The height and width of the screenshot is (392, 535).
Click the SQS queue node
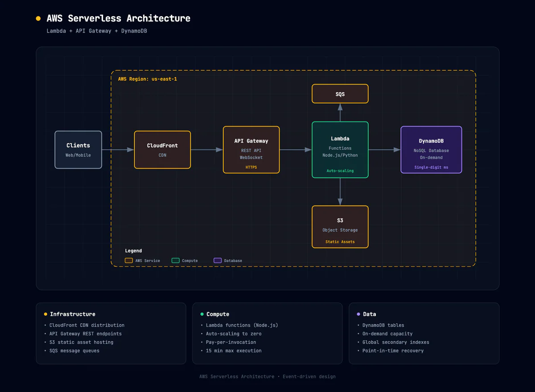tap(340, 94)
